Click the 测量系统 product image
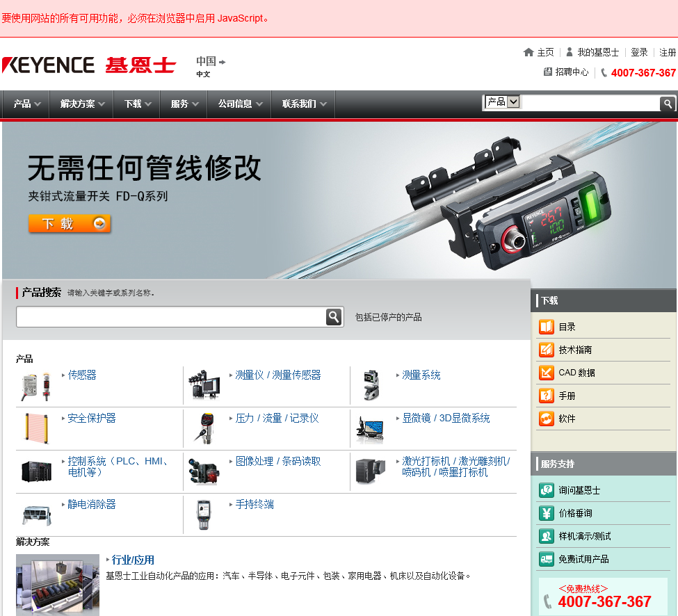Screen dimensions: 678x616 click(371, 384)
